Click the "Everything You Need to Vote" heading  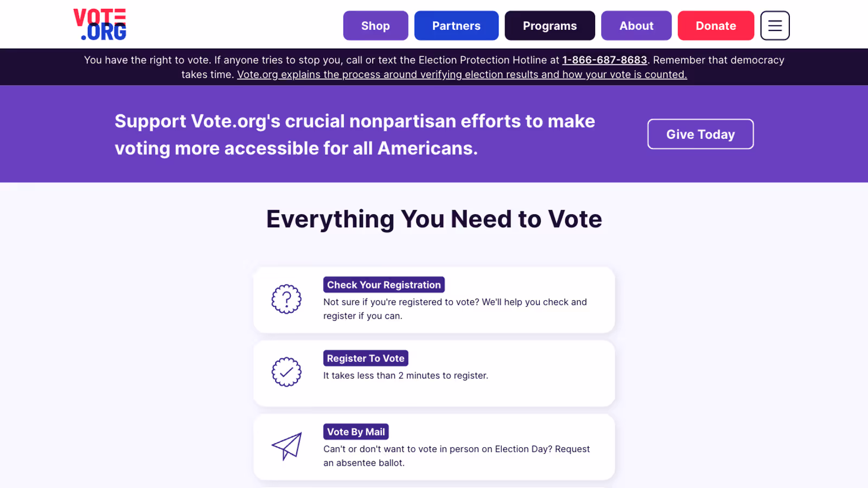click(x=434, y=219)
